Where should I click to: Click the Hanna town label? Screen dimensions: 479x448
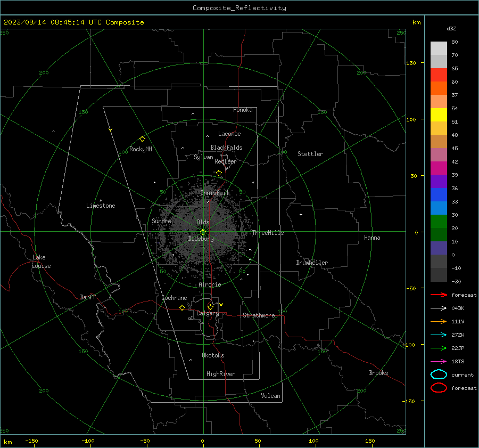tap(372, 238)
